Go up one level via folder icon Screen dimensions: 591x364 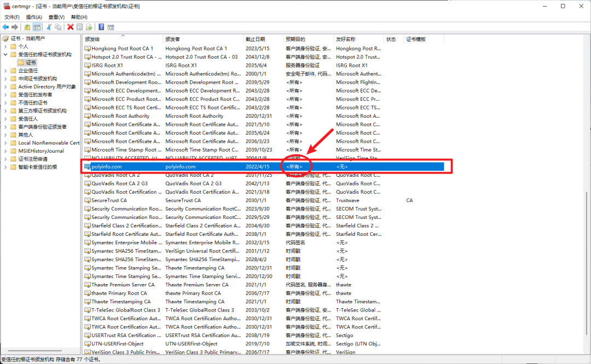click(27, 27)
